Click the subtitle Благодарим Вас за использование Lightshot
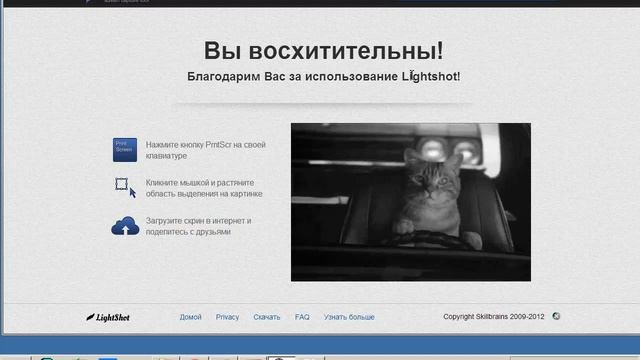 (x=323, y=76)
